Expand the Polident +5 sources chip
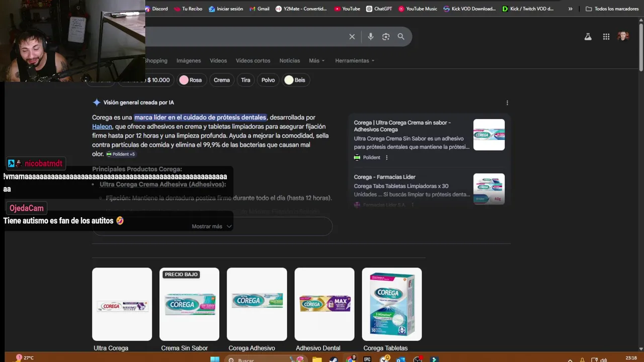The image size is (644, 362). coord(121,154)
